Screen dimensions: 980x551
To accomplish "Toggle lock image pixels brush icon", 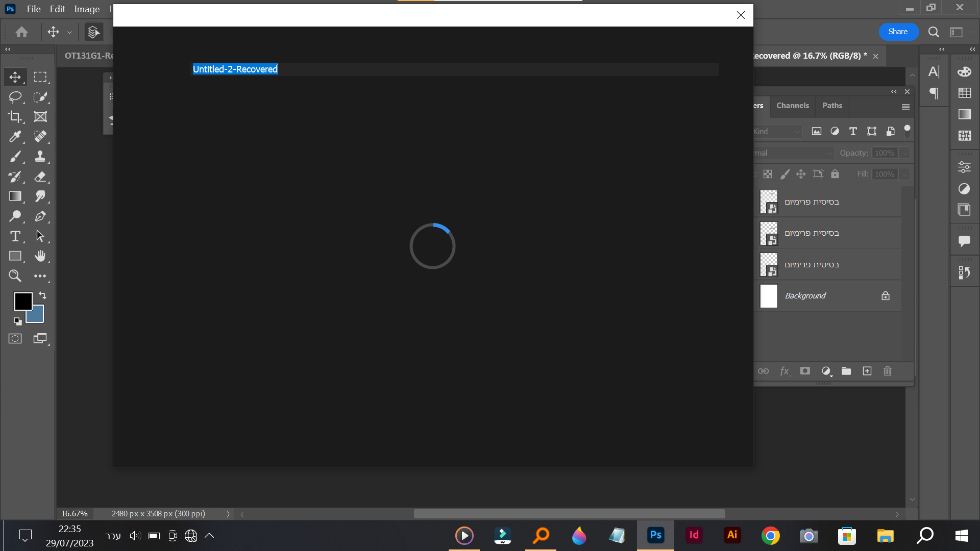I will pos(785,174).
